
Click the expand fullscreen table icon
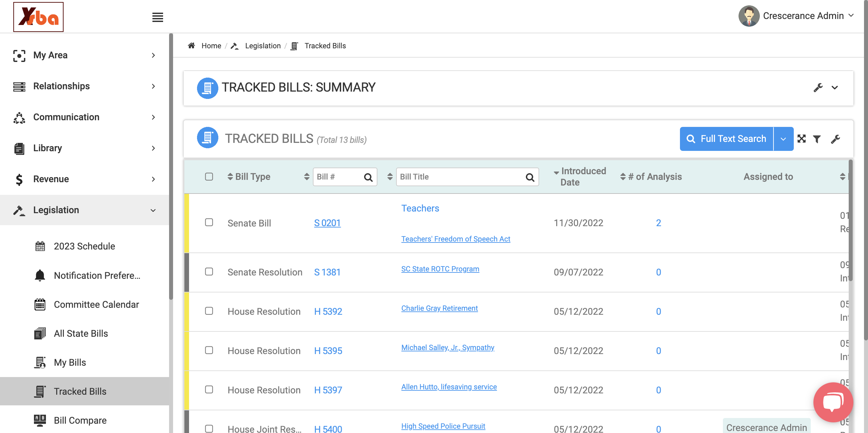coord(801,139)
